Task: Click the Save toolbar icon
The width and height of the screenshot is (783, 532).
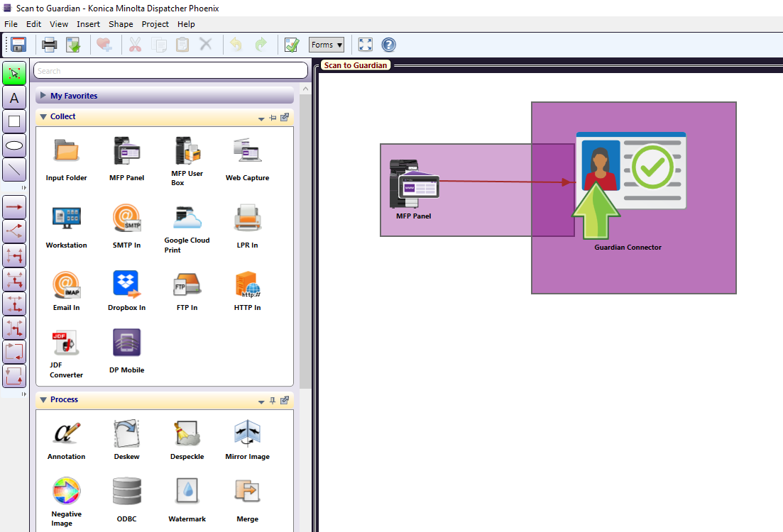Action: pos(18,45)
